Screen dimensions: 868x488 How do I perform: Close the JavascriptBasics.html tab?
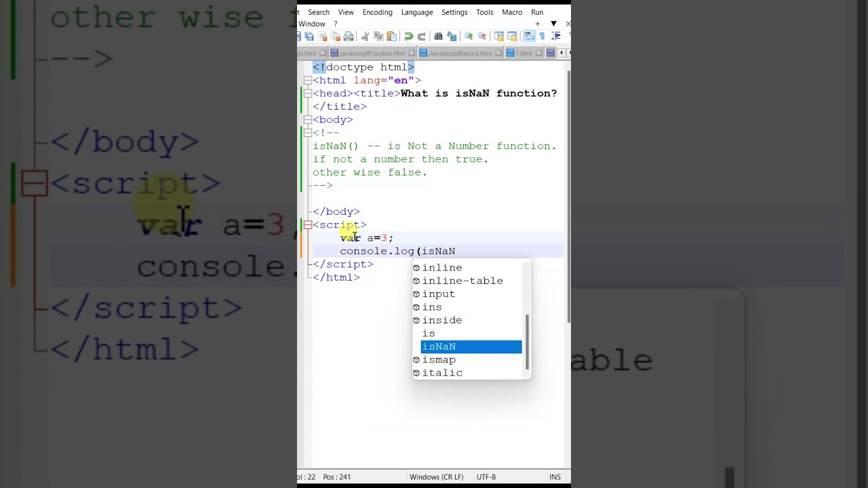pos(499,53)
